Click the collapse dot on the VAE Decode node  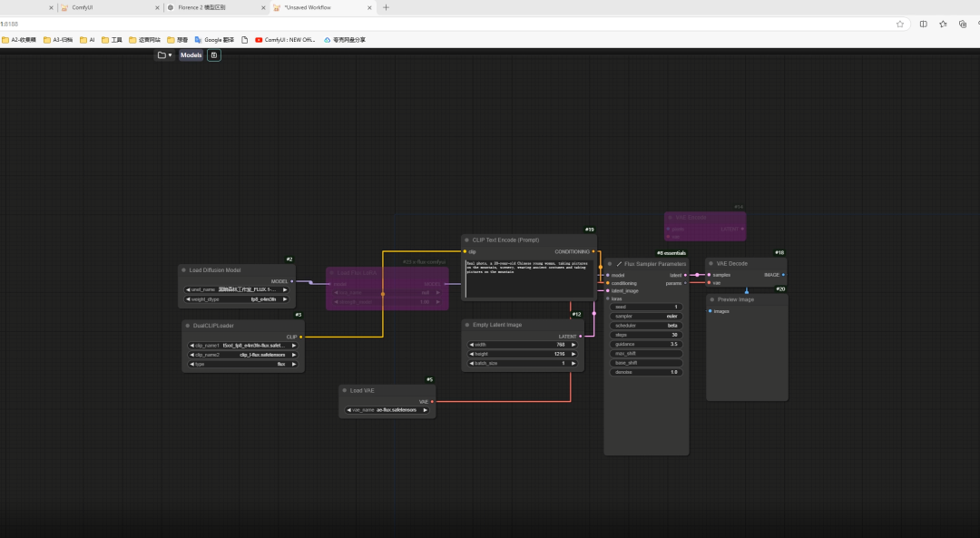click(x=711, y=263)
